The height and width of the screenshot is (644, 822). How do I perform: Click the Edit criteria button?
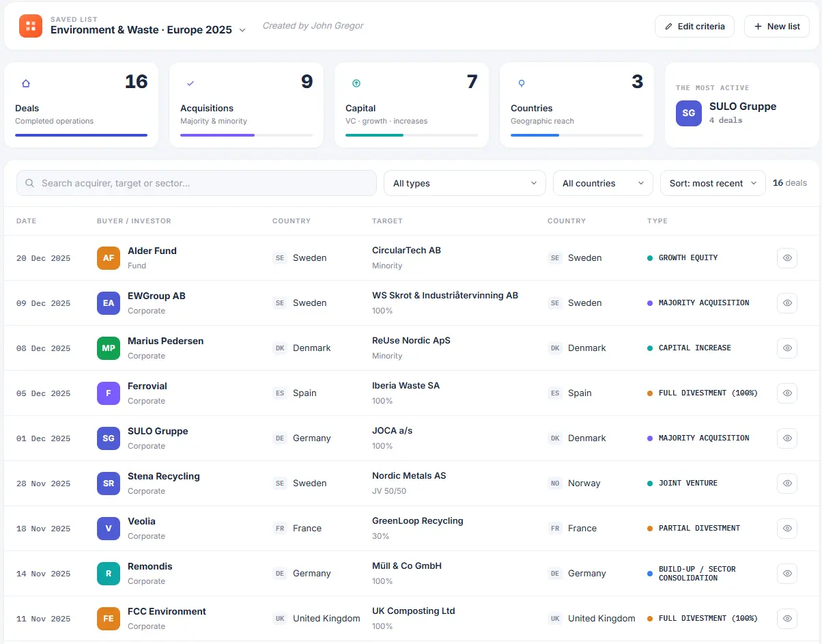click(x=694, y=26)
